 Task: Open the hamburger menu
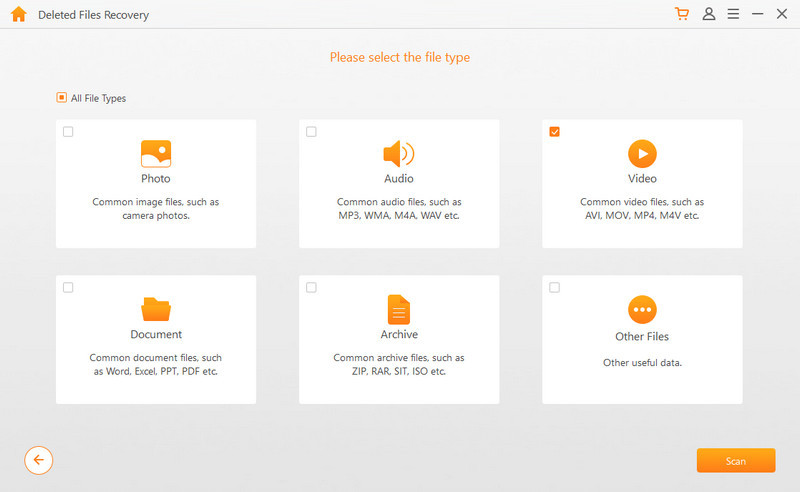coord(733,14)
